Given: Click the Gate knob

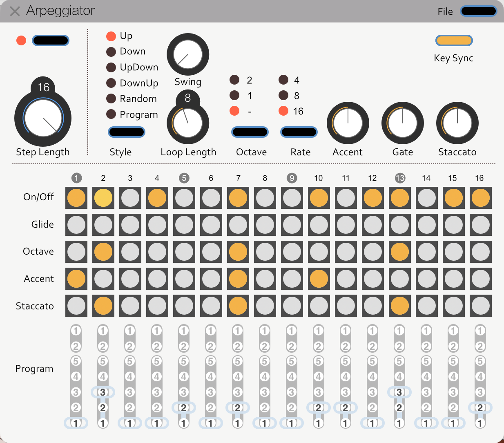Looking at the screenshot, I should pos(403,123).
